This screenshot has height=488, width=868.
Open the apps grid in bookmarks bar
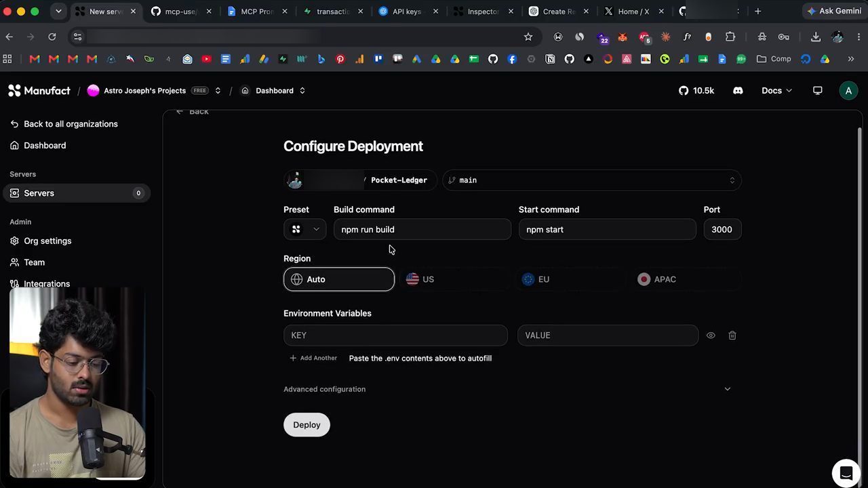7,59
